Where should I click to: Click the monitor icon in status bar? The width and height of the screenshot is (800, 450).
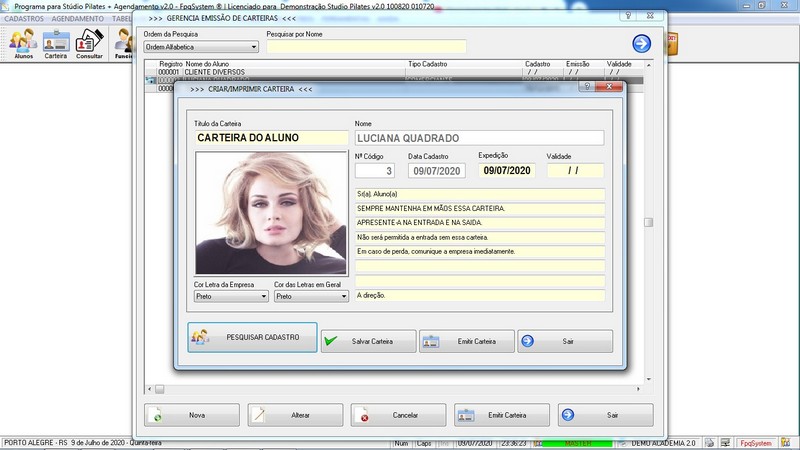pos(725,443)
